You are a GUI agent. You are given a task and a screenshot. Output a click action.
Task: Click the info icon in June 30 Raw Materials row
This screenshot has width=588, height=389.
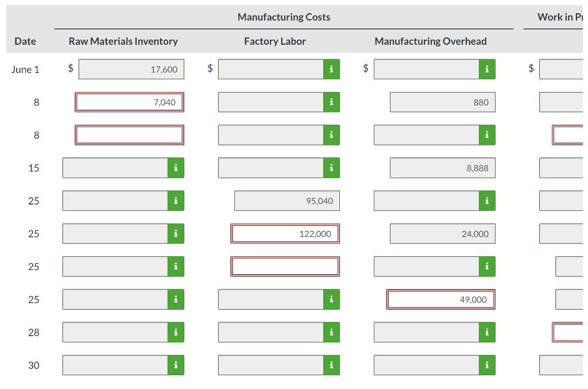pyautogui.click(x=176, y=365)
